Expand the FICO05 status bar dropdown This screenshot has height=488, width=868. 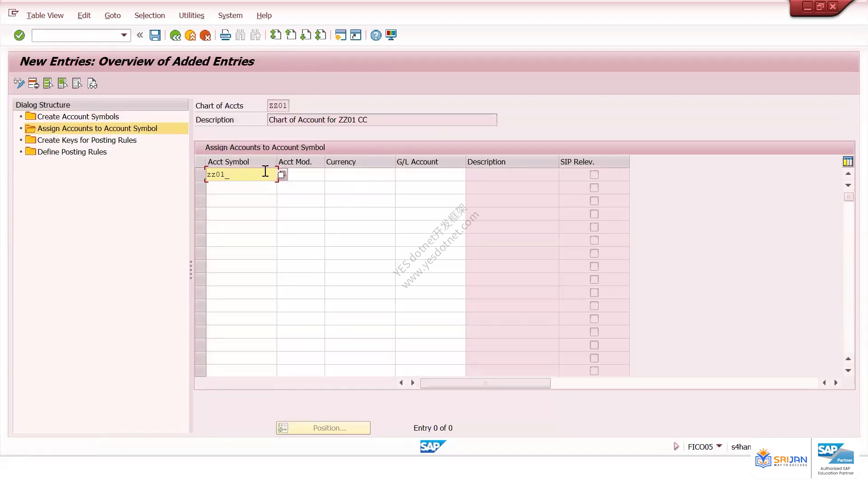tap(719, 446)
